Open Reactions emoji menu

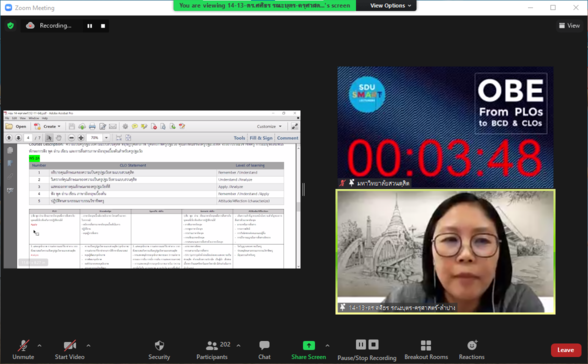click(x=472, y=349)
